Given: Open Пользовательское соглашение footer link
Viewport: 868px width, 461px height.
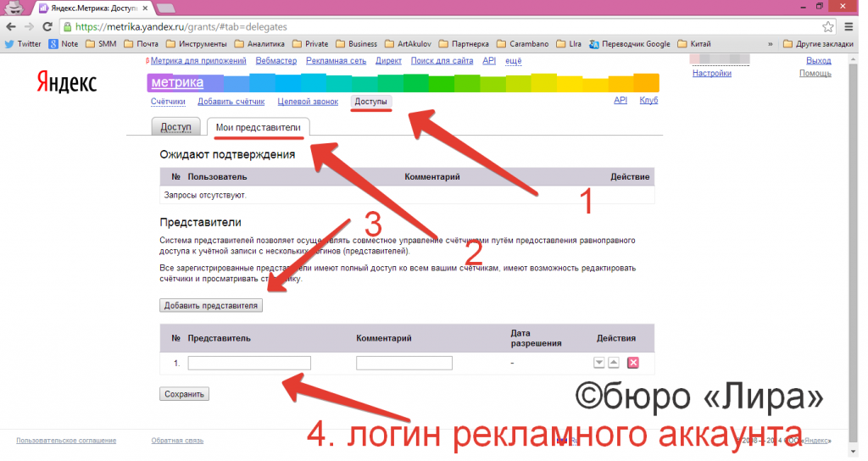Looking at the screenshot, I should pyautogui.click(x=66, y=441).
